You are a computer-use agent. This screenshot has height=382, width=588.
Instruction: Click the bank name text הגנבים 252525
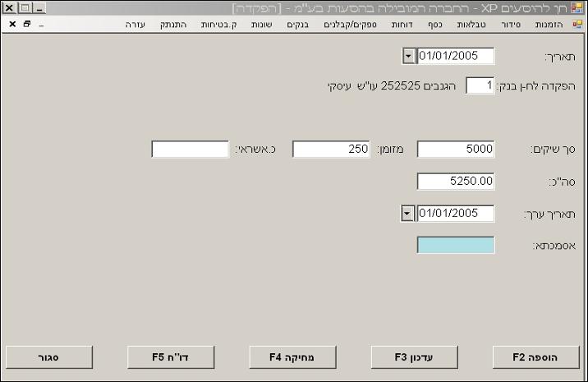click(x=419, y=86)
